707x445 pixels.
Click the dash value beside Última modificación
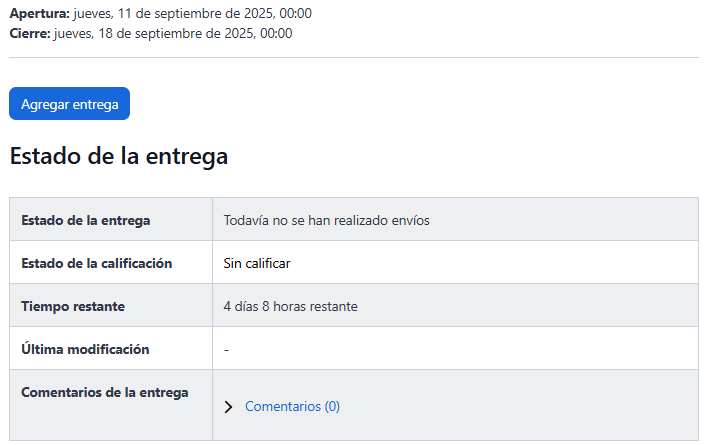[227, 350]
